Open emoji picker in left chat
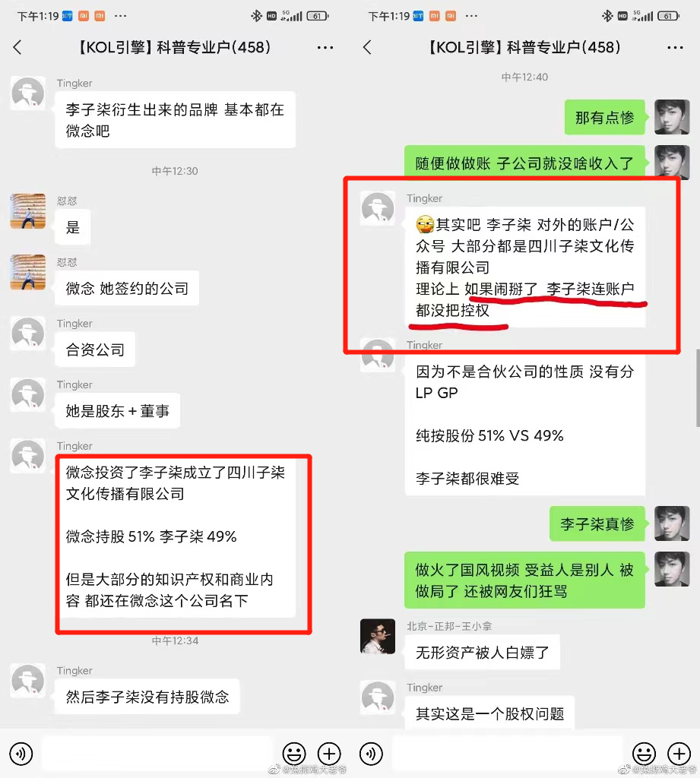This screenshot has width=700, height=778. 294,754
